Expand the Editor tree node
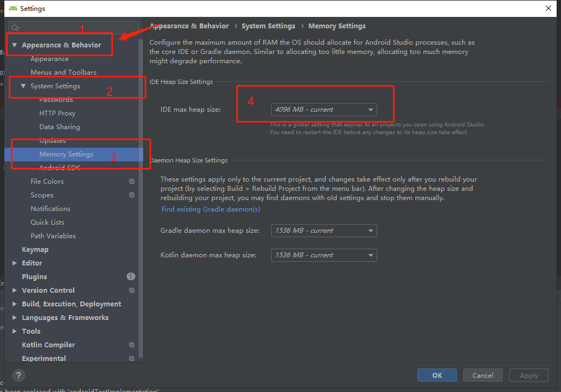The width and height of the screenshot is (561, 392). 14,263
